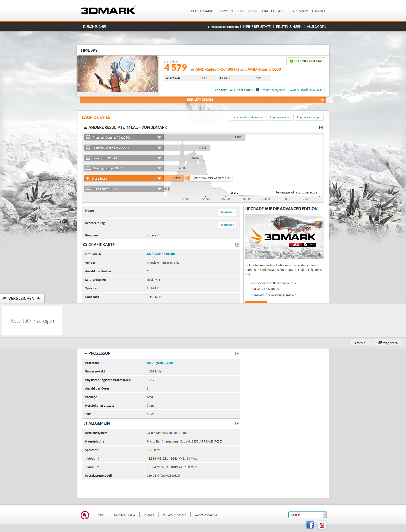Open the Facebook icon in the footer
This screenshot has height=532, width=406.
tap(310, 525)
